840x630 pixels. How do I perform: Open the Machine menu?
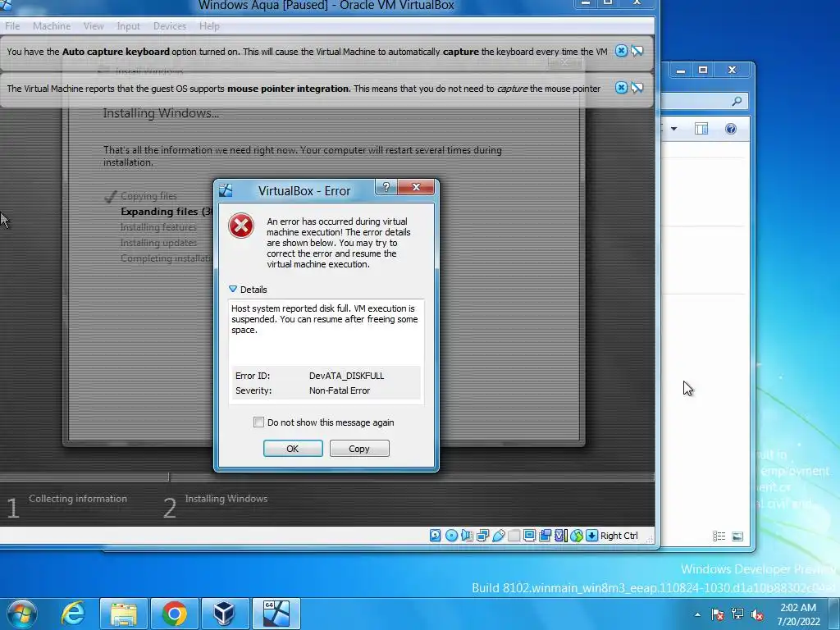click(52, 25)
